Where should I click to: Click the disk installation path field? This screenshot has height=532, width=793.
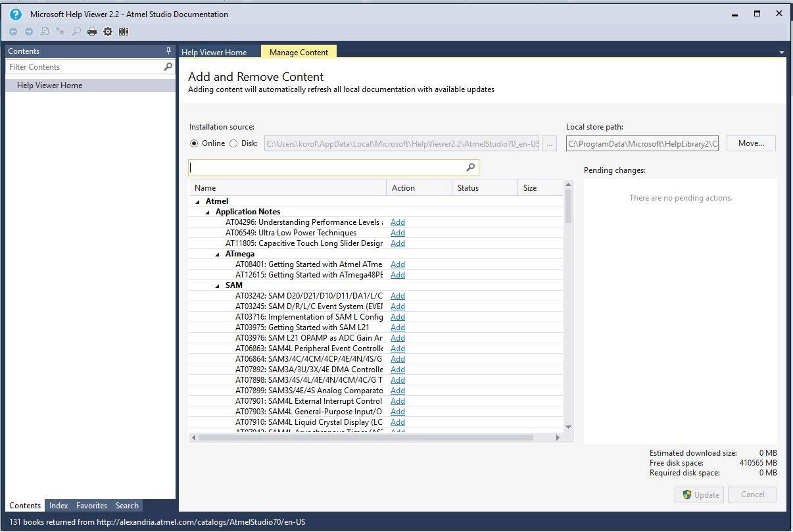(x=402, y=143)
